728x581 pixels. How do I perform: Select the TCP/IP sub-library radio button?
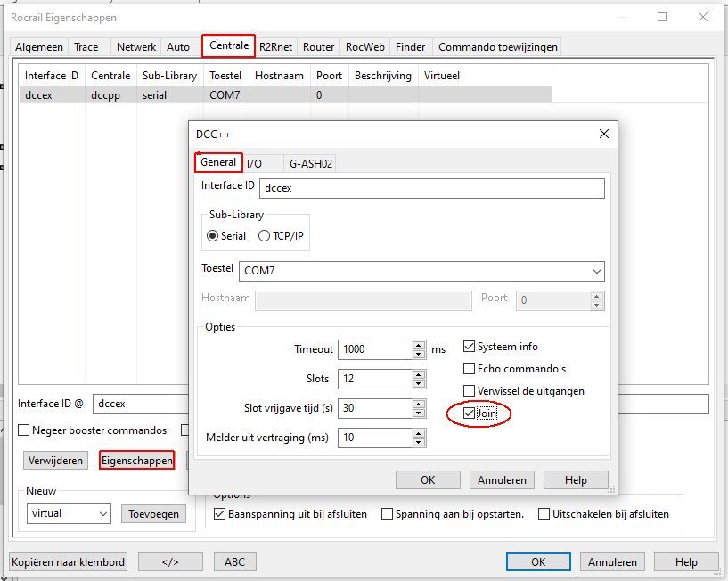[x=281, y=236]
